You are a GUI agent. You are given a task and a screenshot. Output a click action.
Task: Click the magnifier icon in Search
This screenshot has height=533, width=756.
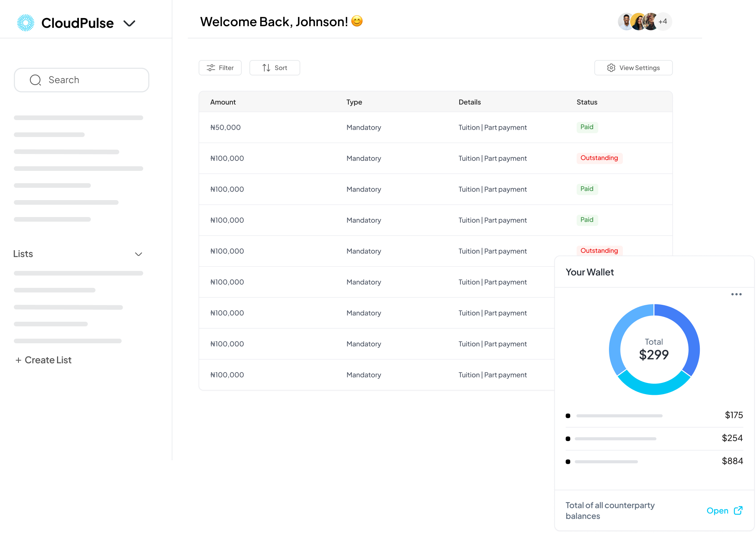point(35,80)
